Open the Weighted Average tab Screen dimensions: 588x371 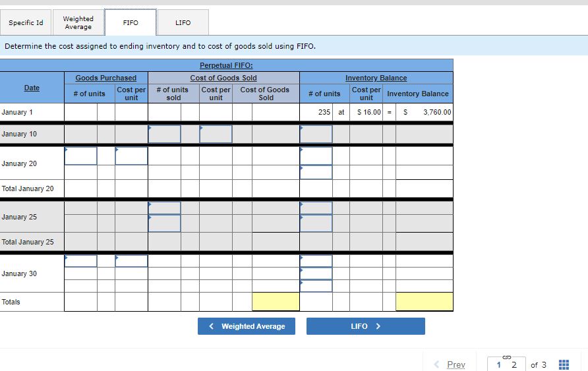78,22
